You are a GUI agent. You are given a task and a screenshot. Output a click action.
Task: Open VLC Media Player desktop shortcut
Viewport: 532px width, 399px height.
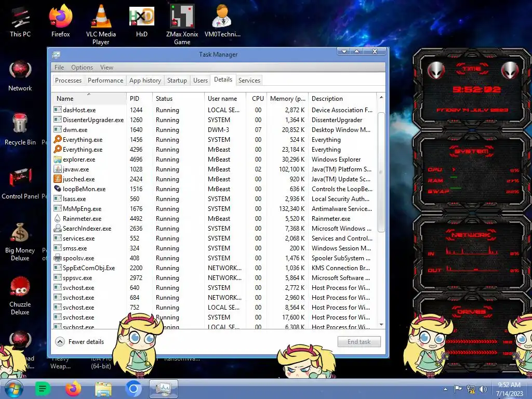(x=101, y=25)
